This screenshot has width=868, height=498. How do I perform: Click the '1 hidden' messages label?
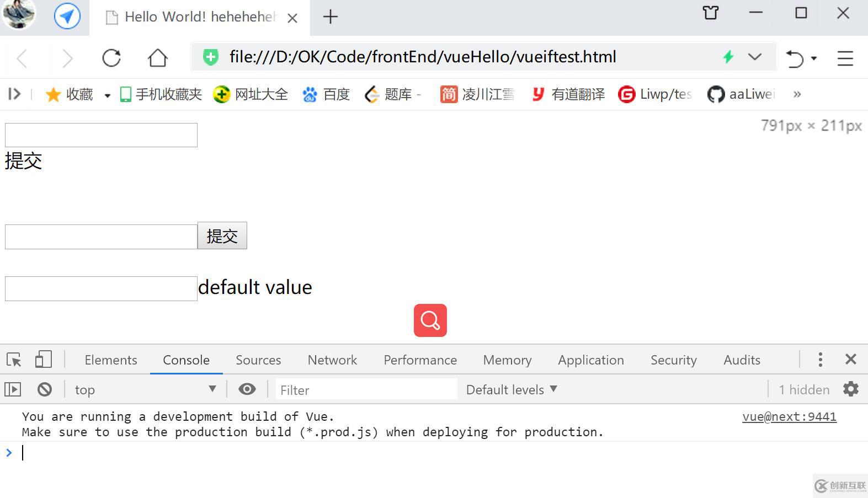(x=804, y=390)
